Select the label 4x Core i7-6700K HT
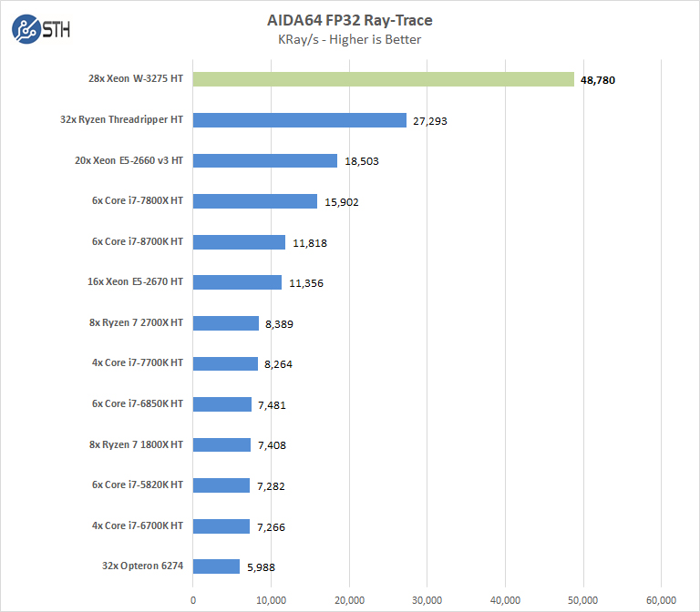The height and width of the screenshot is (612, 700). point(138,525)
